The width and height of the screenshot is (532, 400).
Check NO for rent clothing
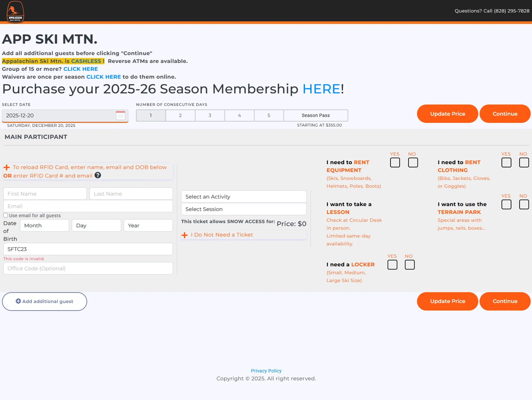click(x=524, y=162)
